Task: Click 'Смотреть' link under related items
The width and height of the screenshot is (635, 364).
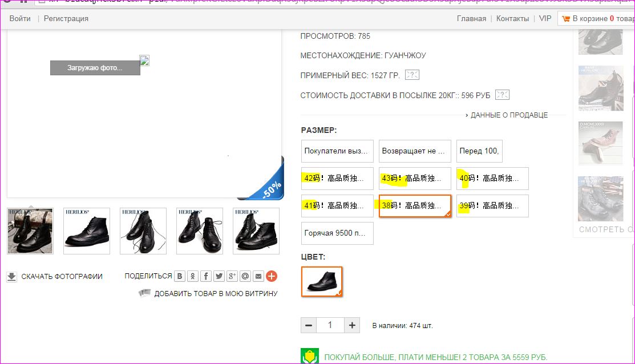Action: point(606,229)
